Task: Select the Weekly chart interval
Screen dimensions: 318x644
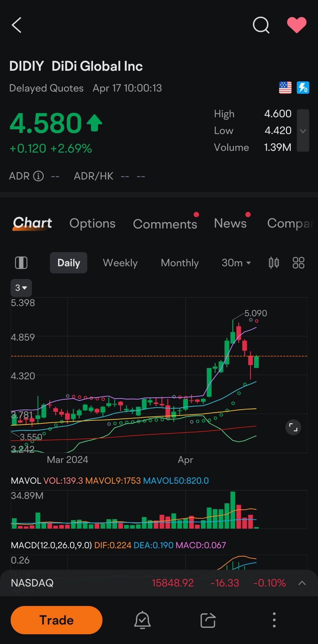Action: pos(120,263)
